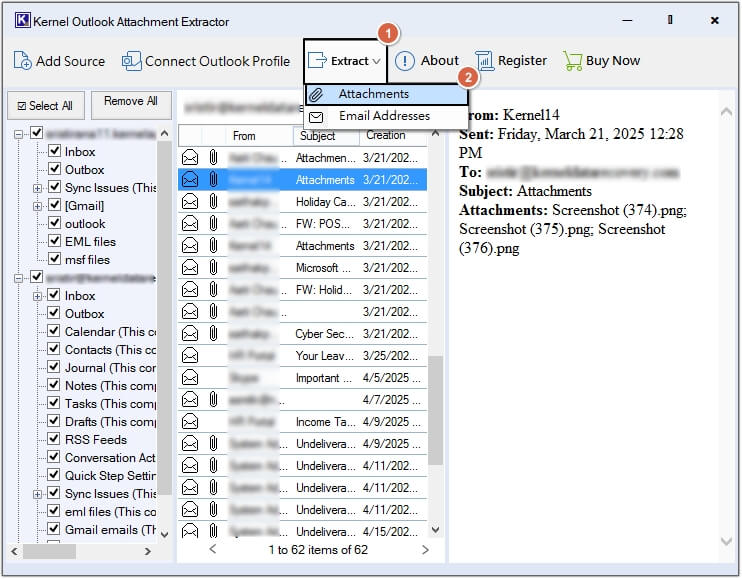Viewport: 742px width, 579px height.
Task: Click paperclip icon of the selected Attachments email
Action: (x=213, y=179)
